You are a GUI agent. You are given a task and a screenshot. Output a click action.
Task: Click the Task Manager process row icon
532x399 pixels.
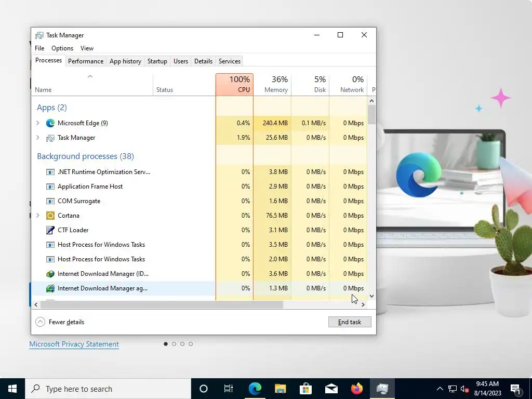[50, 138]
